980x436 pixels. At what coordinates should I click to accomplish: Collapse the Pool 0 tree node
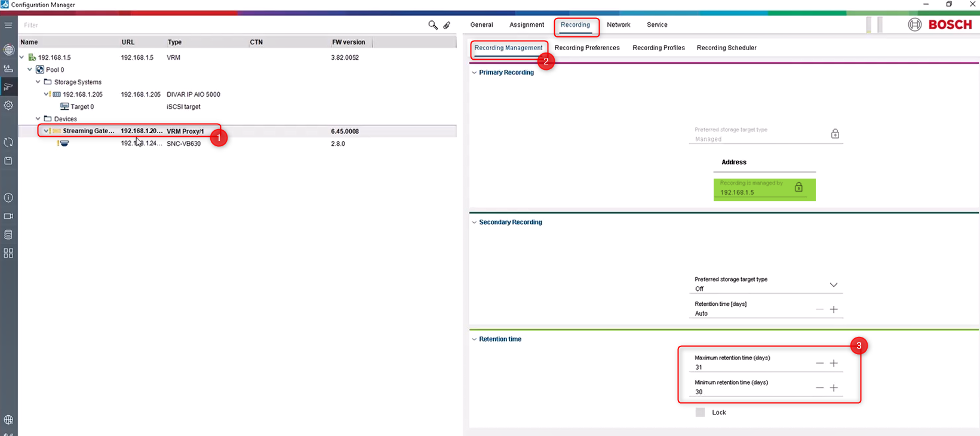30,70
